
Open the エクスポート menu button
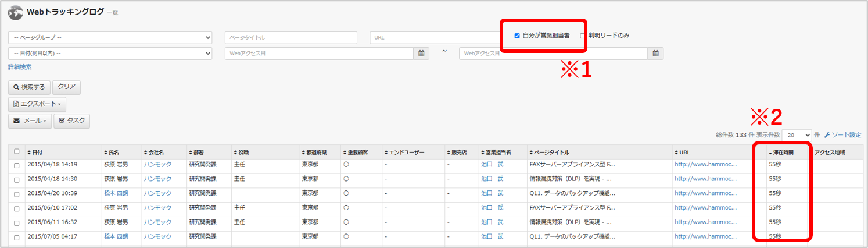point(37,104)
